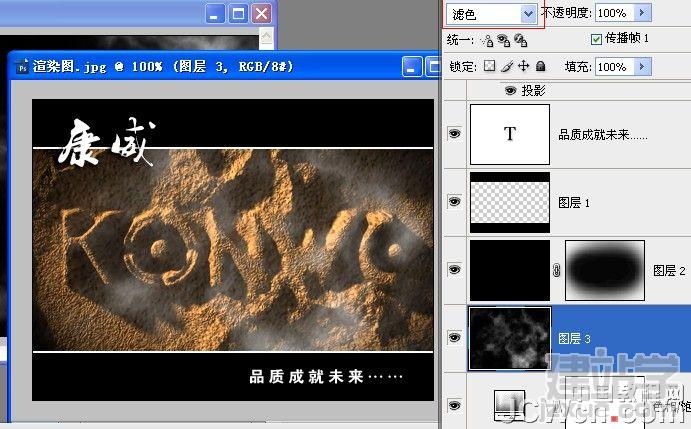Hide the 图层 1 layer

click(454, 201)
